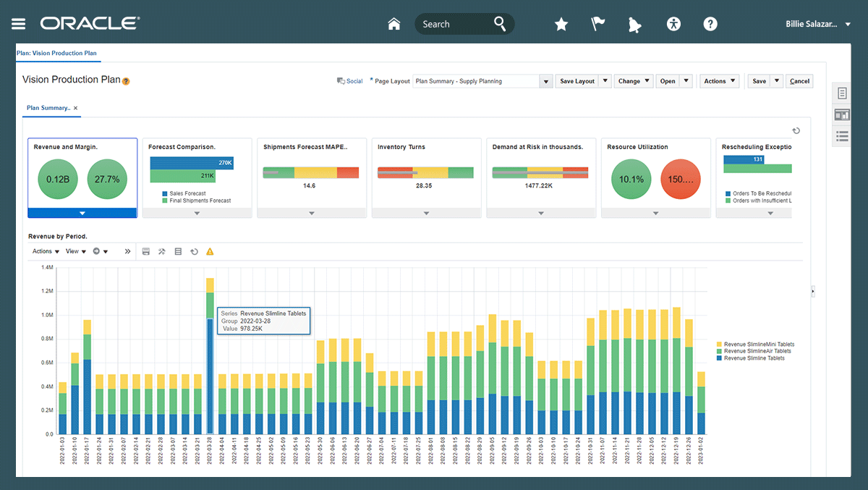Go to the Home page icon
This screenshot has width=868, height=490.
[394, 24]
